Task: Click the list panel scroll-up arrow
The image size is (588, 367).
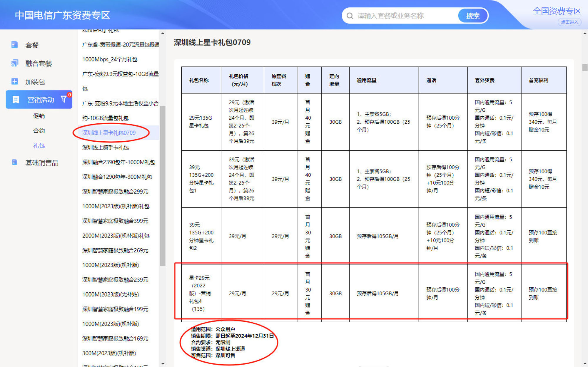Action: pos(163,33)
